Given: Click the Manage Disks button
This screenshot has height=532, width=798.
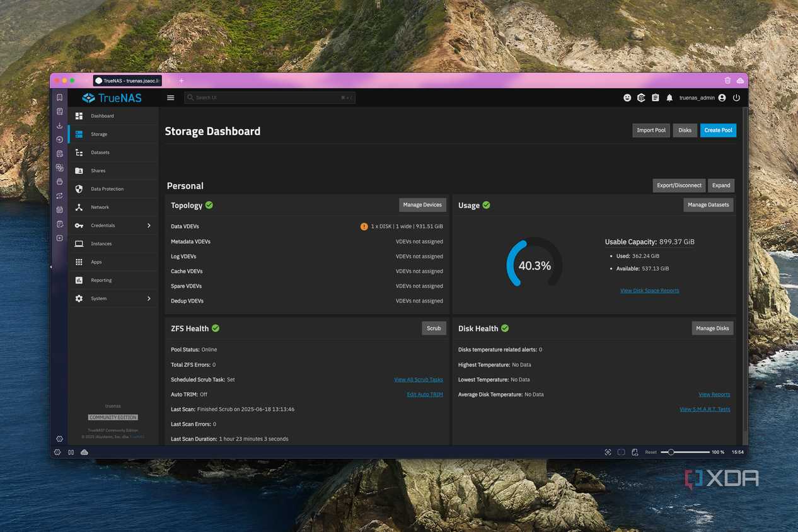Looking at the screenshot, I should (712, 328).
